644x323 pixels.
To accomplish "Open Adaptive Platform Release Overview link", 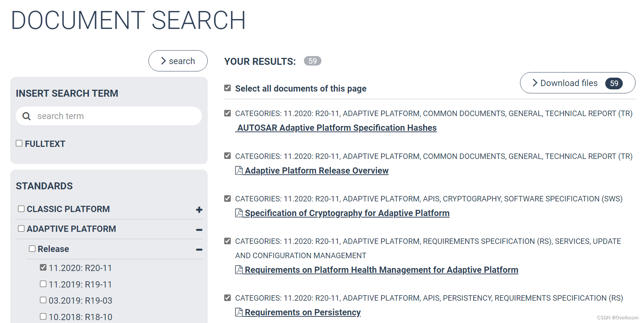I will [317, 171].
